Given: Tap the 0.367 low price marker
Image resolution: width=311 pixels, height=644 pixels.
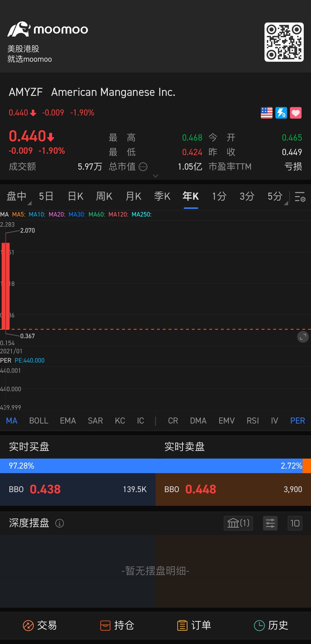Looking at the screenshot, I should coord(28,336).
